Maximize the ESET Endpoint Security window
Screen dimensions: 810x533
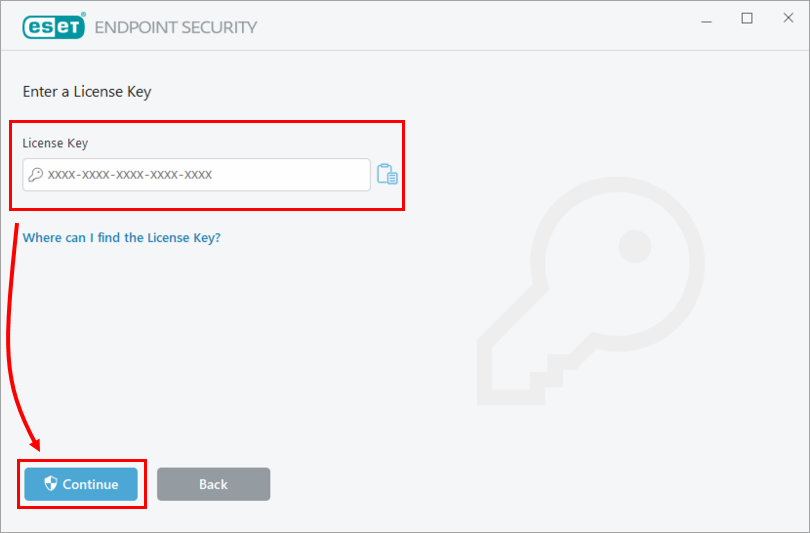click(747, 19)
